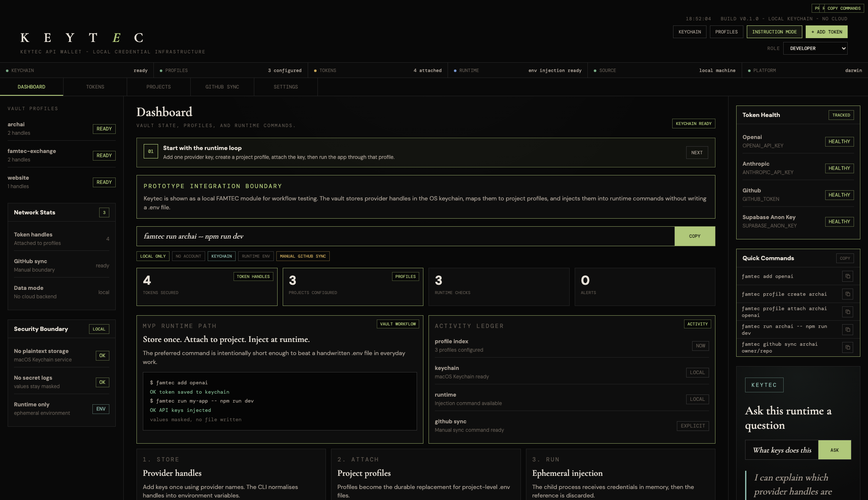Click the Manual GitHub Sync tag chip
This screenshot has width=868, height=500.
(x=303, y=256)
